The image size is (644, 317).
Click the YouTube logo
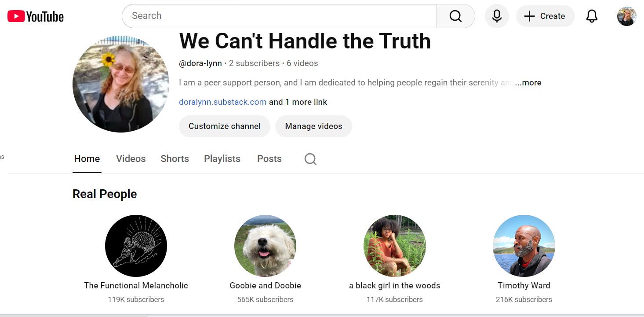(x=36, y=17)
